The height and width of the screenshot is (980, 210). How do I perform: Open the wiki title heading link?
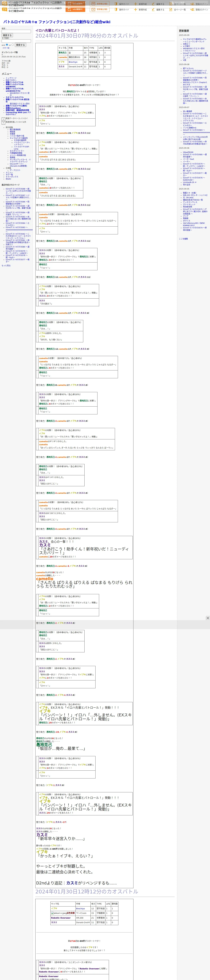[56, 22]
